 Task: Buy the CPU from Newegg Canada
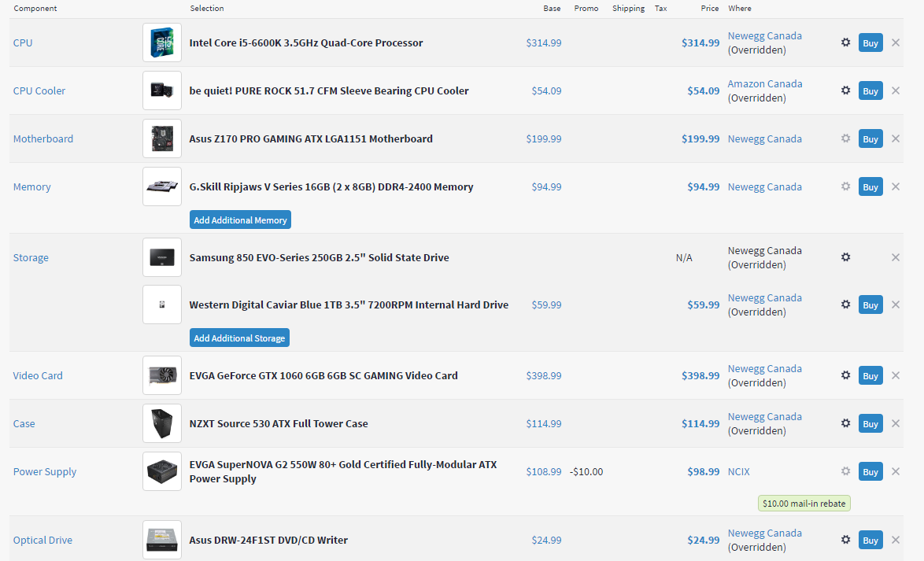870,42
